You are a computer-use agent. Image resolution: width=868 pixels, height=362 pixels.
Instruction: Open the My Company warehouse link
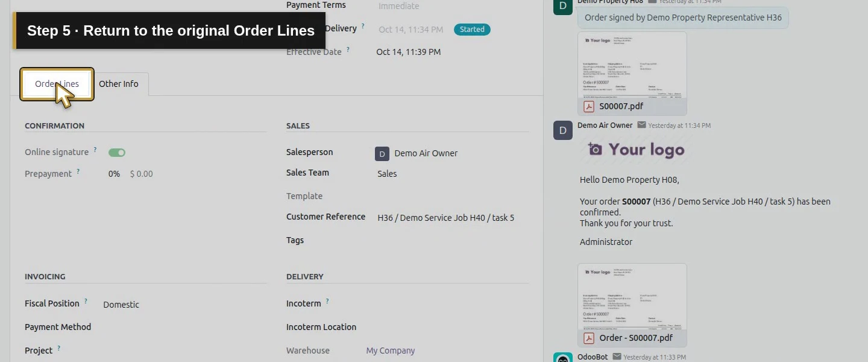(391, 351)
